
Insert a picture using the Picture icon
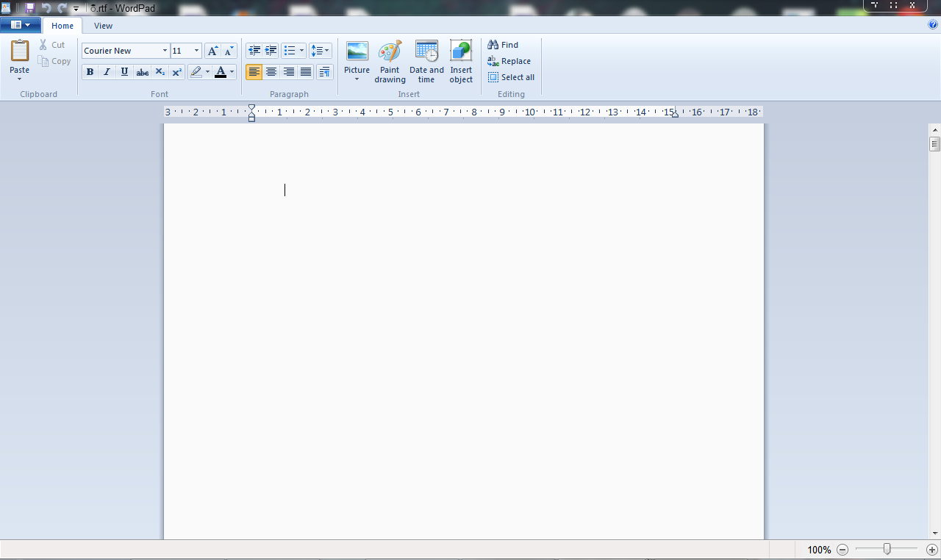[357, 51]
